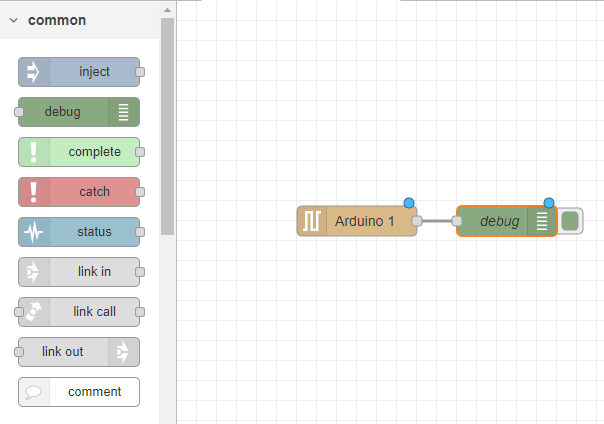Click the link call node input port
604x424 pixels.
(18, 312)
